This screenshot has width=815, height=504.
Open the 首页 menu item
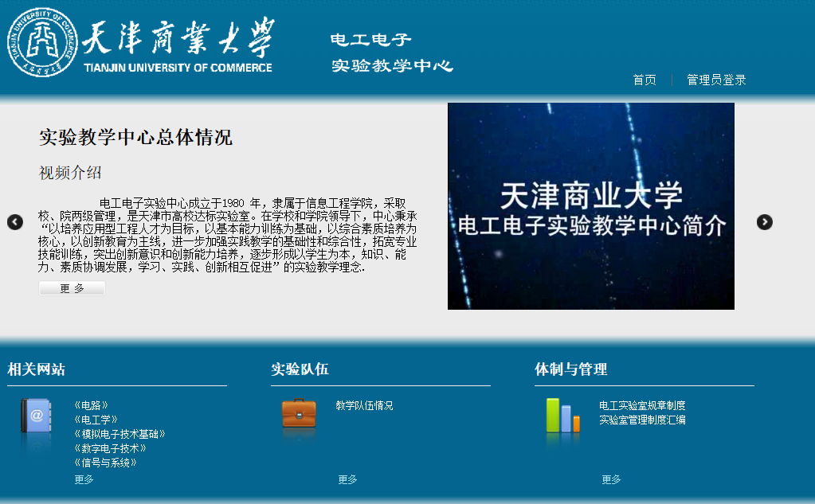point(645,80)
